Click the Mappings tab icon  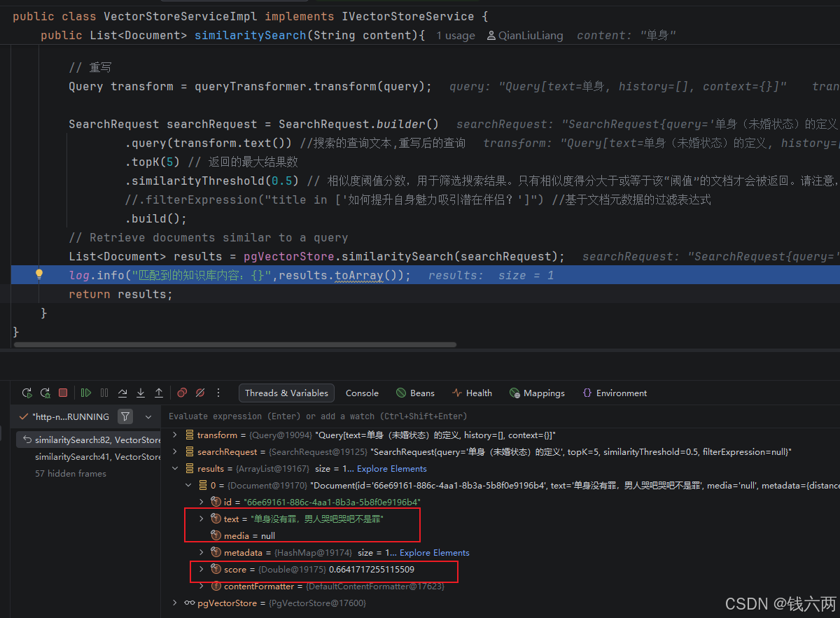coord(514,393)
